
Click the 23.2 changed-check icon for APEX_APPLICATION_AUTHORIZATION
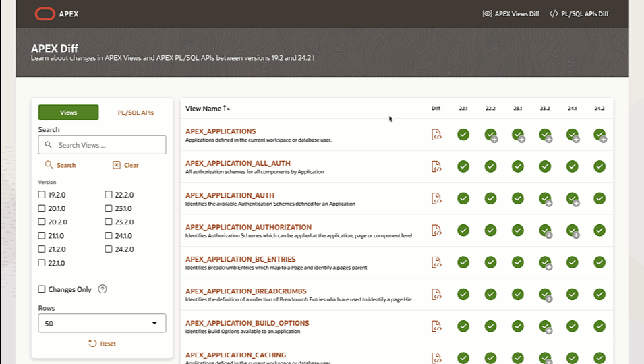click(x=546, y=231)
